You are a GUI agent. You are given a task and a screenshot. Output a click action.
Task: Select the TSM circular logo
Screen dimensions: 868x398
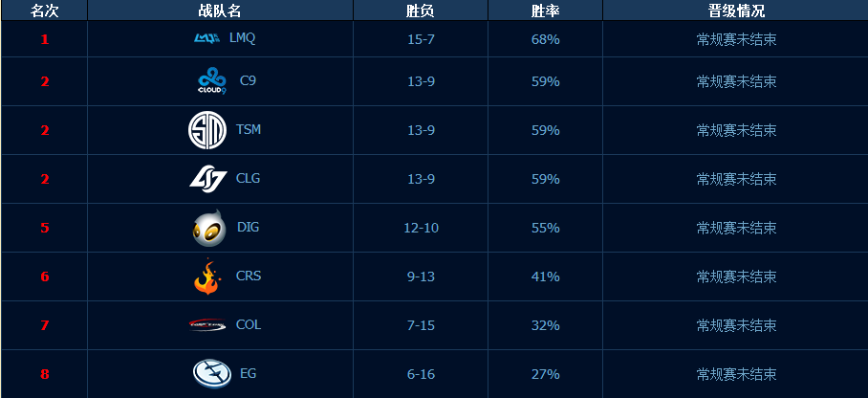207,130
